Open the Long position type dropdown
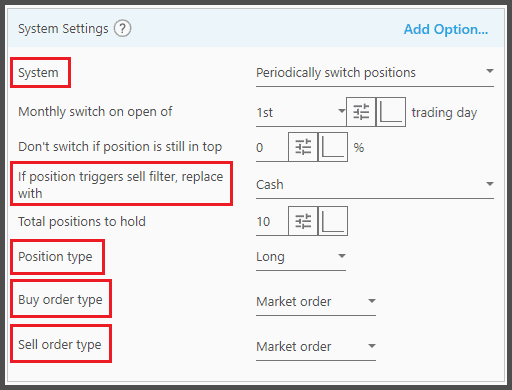 click(301, 257)
